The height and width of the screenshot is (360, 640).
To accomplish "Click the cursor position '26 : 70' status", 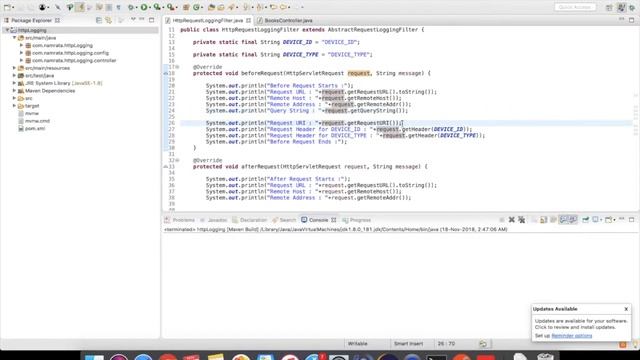I will click(x=446, y=344).
